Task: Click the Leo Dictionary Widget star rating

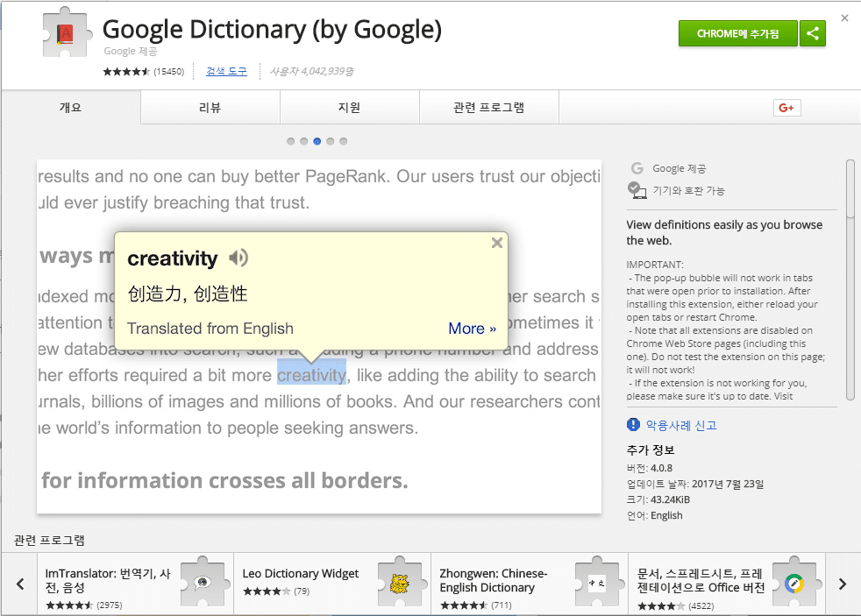Action: point(267,591)
